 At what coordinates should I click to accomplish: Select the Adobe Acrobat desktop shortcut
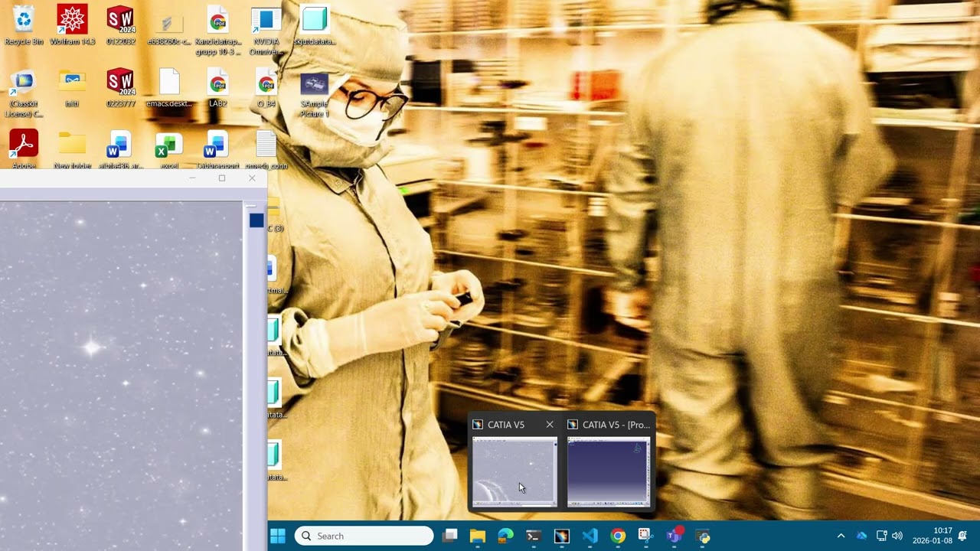tap(24, 148)
